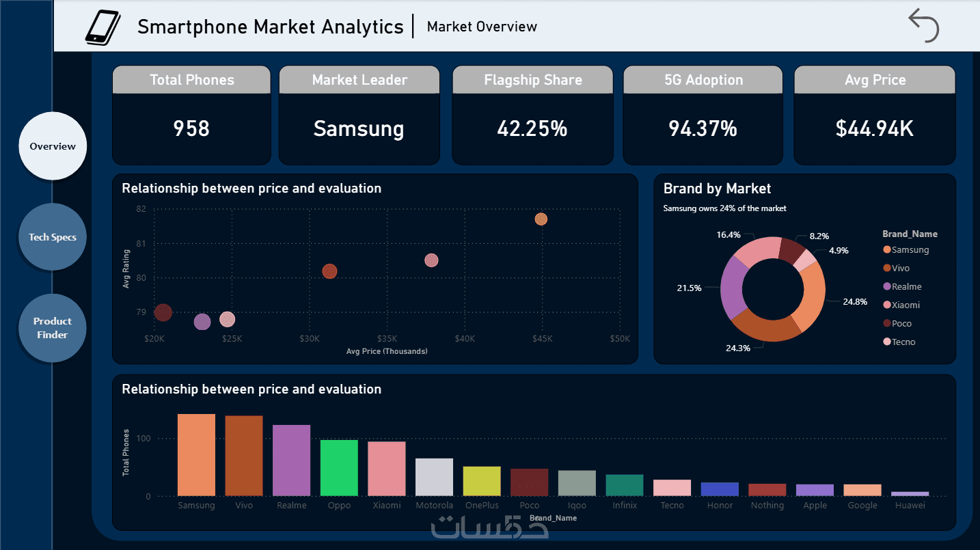The height and width of the screenshot is (550, 980).
Task: Click the blue Honor bar
Action: click(720, 489)
